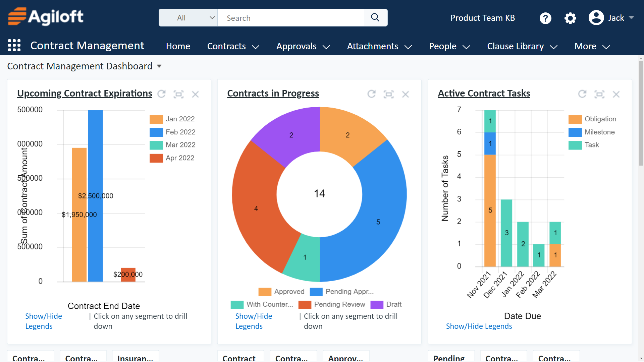
Task: Open the Contracts in Progress title link
Action: 273,94
